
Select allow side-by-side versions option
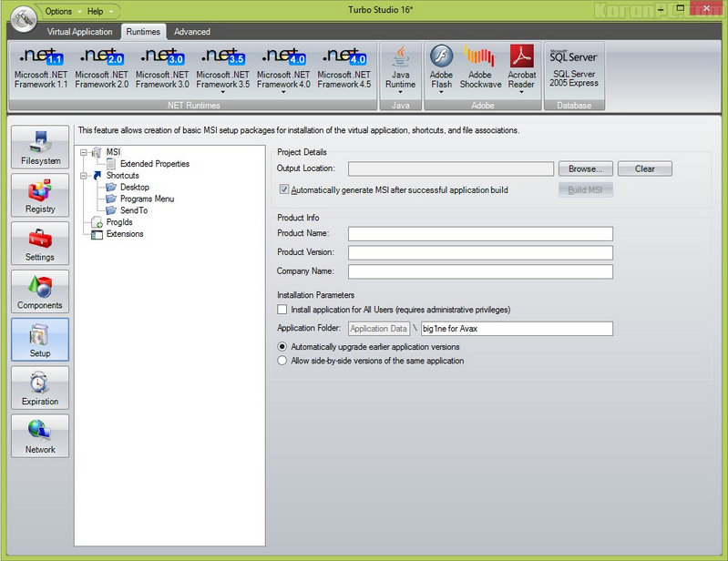coord(282,361)
